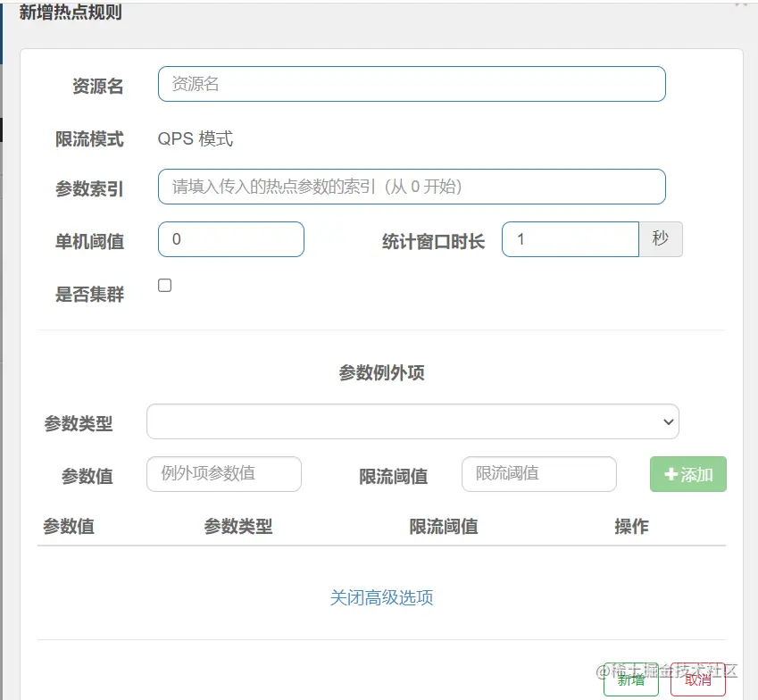Screen dimensions: 758x700
Task: Click the 秒 unit addon label
Action: [x=661, y=239]
